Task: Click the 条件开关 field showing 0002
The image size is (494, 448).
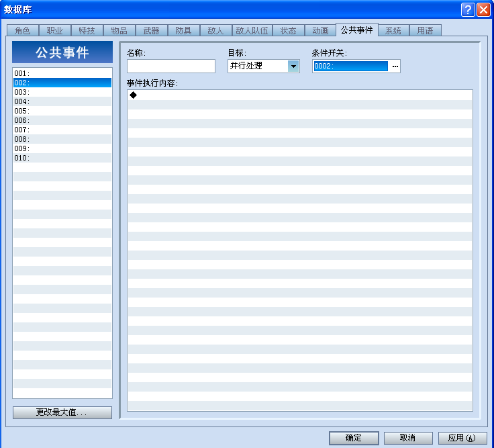Action: click(351, 66)
